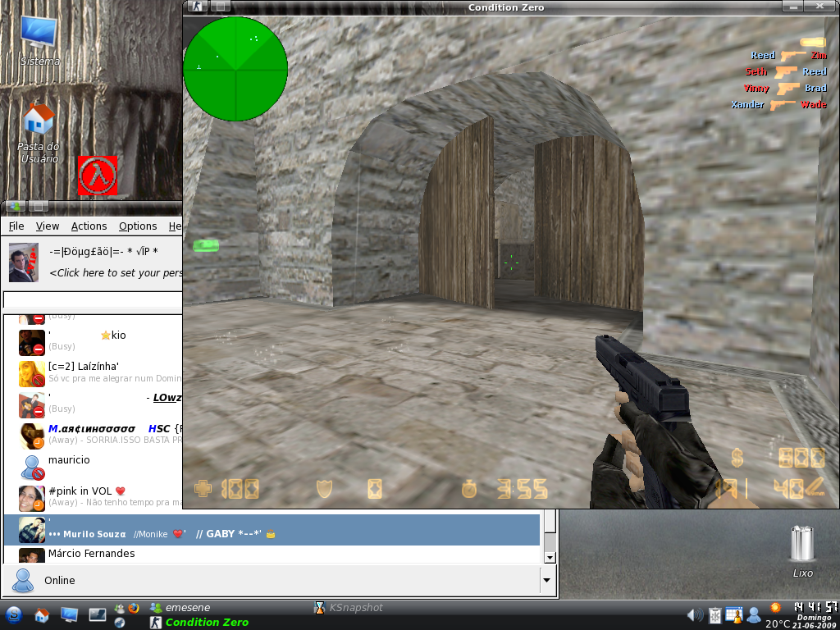Click the emesene nickname text to edit it
This screenshot has width=840, height=630.
point(103,252)
